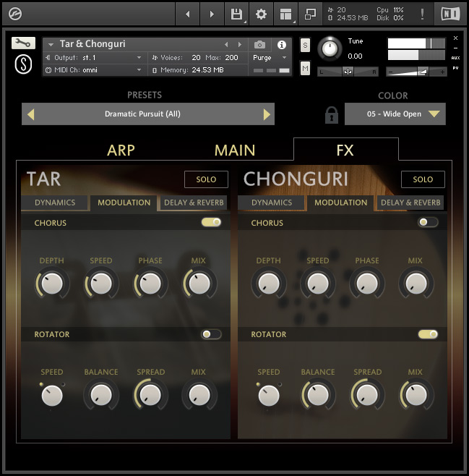Click the Chonguri Chorus PHASE knob
The height and width of the screenshot is (476, 469).
[x=367, y=284]
